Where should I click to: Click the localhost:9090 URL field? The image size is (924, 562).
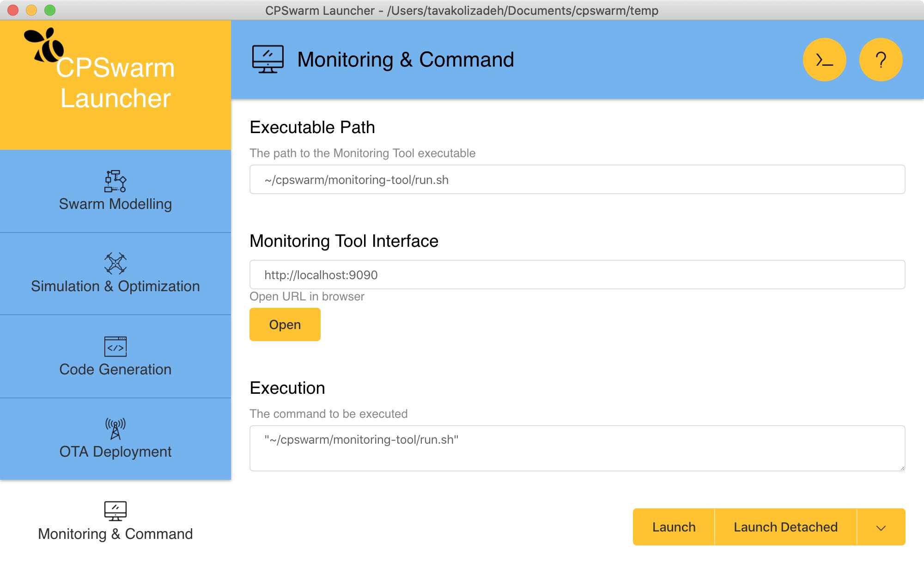(577, 275)
